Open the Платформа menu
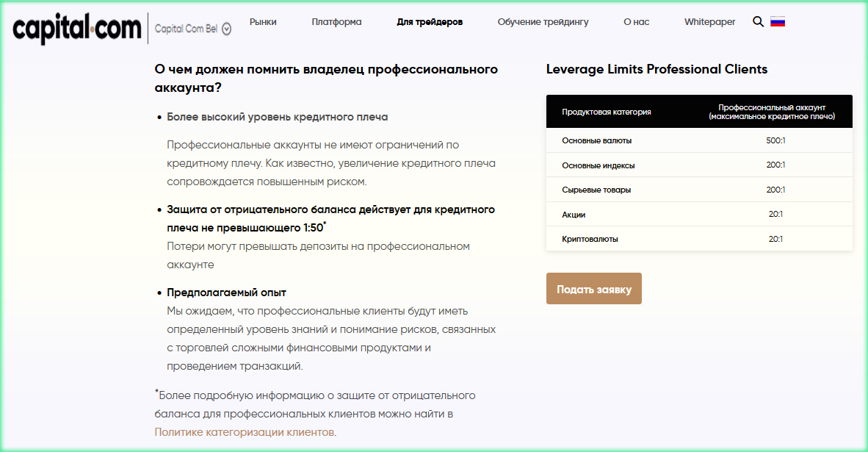 (x=336, y=22)
